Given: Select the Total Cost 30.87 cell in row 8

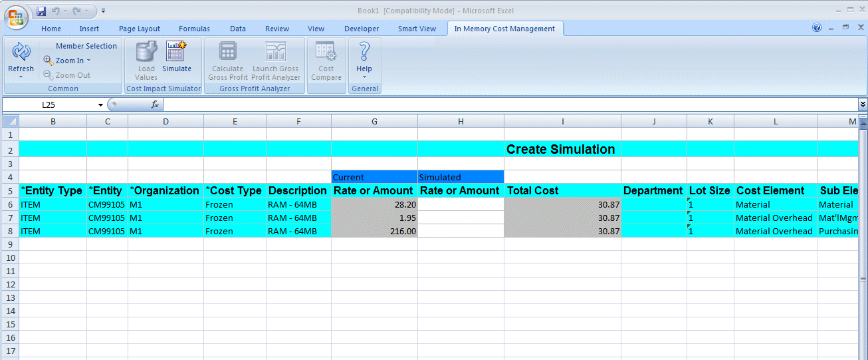Looking at the screenshot, I should (x=562, y=231).
